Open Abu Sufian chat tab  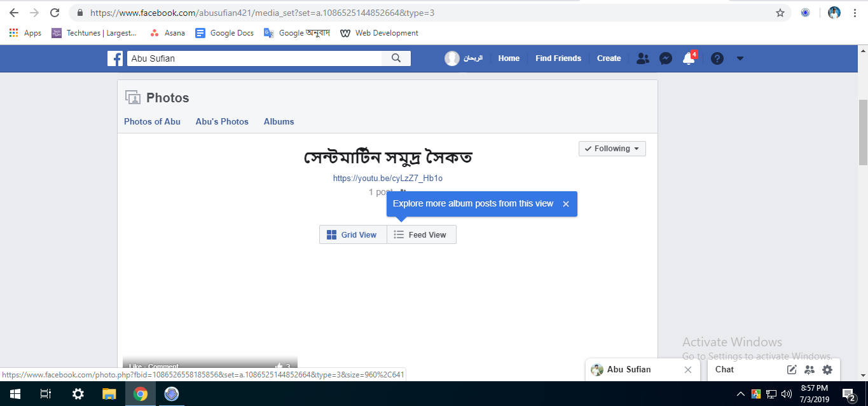[x=630, y=369]
